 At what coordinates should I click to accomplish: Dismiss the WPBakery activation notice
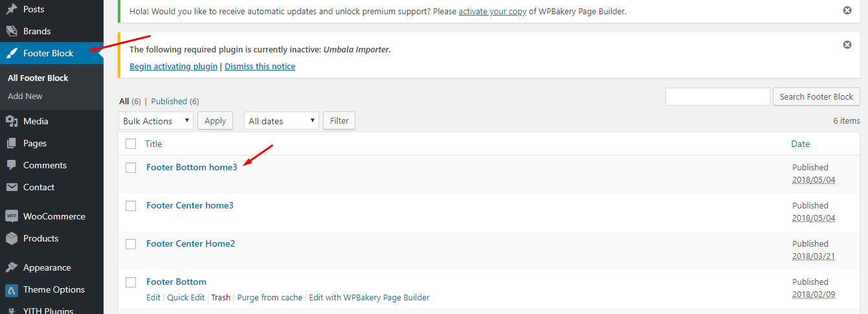847,10
